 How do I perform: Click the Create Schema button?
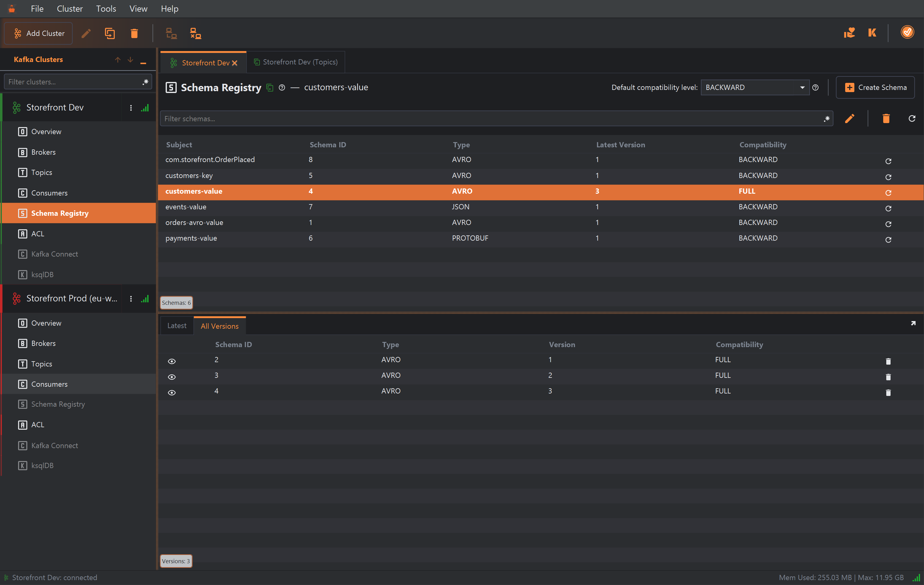coord(875,87)
